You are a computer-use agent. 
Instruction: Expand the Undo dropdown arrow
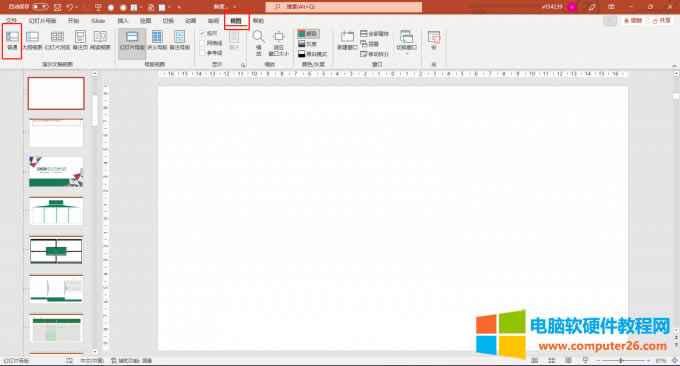[77, 7]
